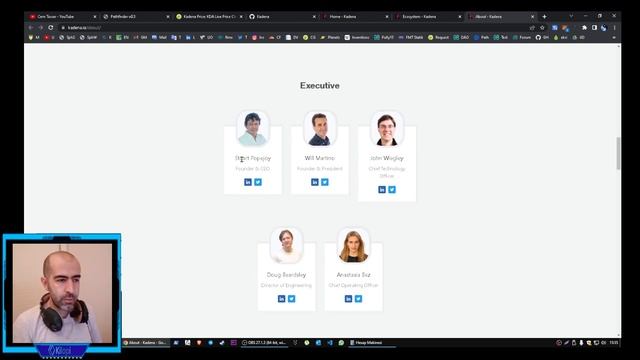The width and height of the screenshot is (640, 360).
Task: Switch to the Ecosystem - Kadena tab
Action: coord(427,16)
